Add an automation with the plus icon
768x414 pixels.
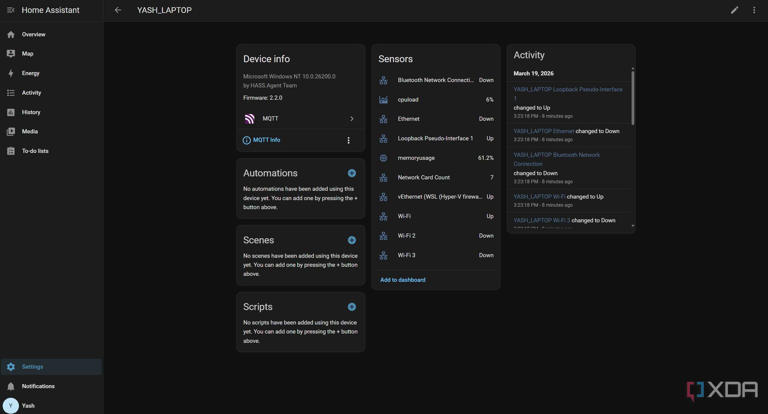pos(352,173)
